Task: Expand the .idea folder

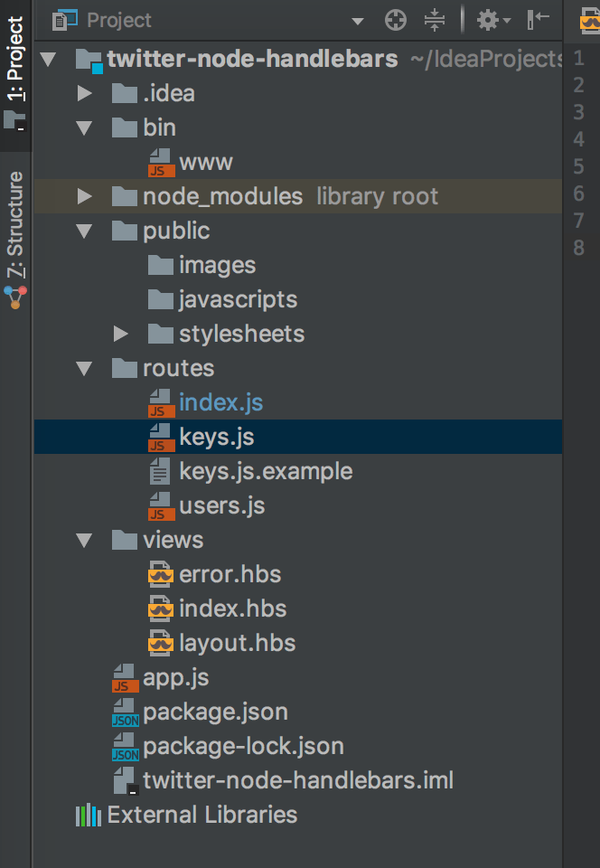Action: pyautogui.click(x=85, y=93)
